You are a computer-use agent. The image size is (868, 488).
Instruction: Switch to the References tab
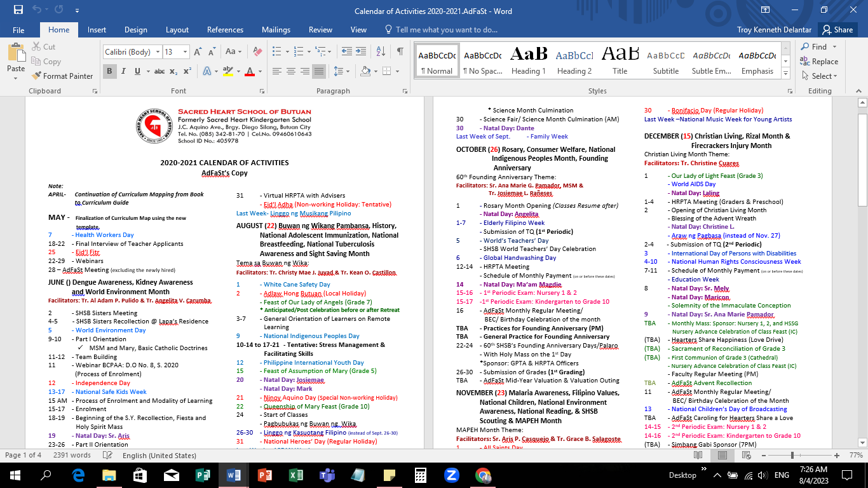[225, 30]
